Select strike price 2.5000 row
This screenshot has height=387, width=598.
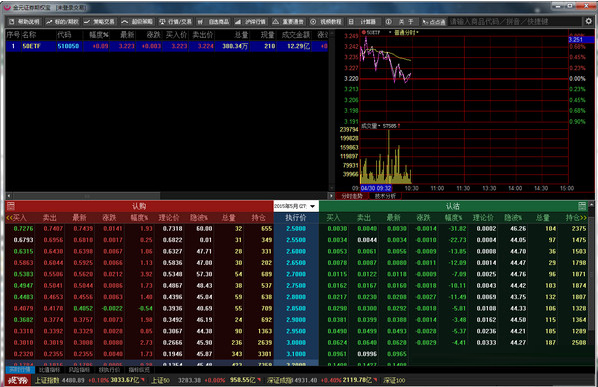296,228
